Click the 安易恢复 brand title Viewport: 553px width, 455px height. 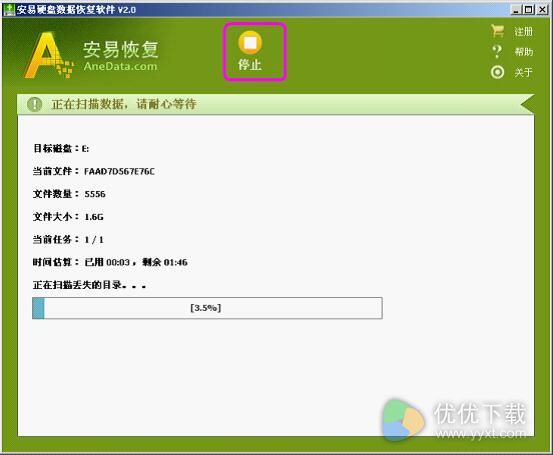coord(121,49)
